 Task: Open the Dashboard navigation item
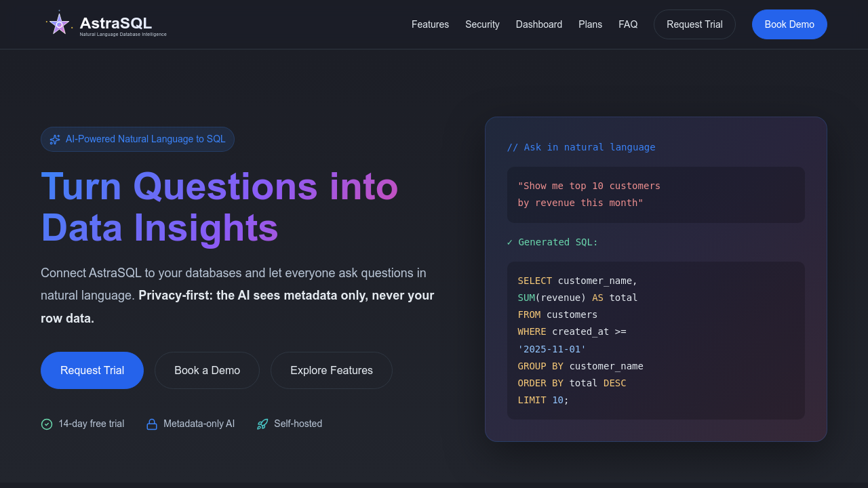[x=539, y=24]
